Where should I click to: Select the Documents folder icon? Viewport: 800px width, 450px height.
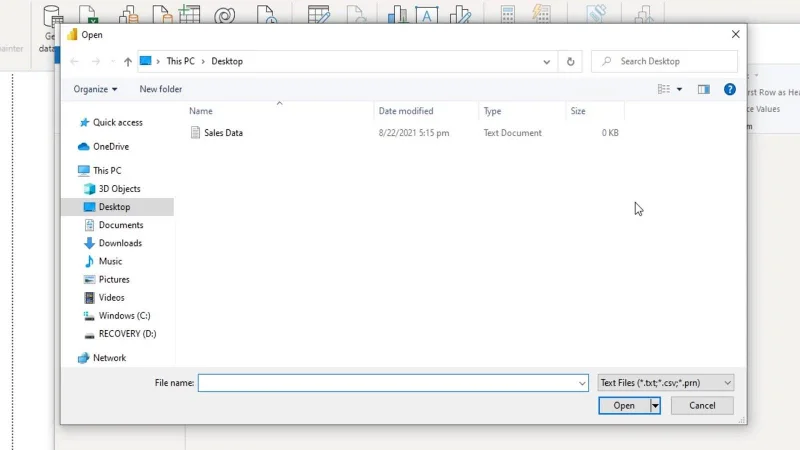click(89, 225)
